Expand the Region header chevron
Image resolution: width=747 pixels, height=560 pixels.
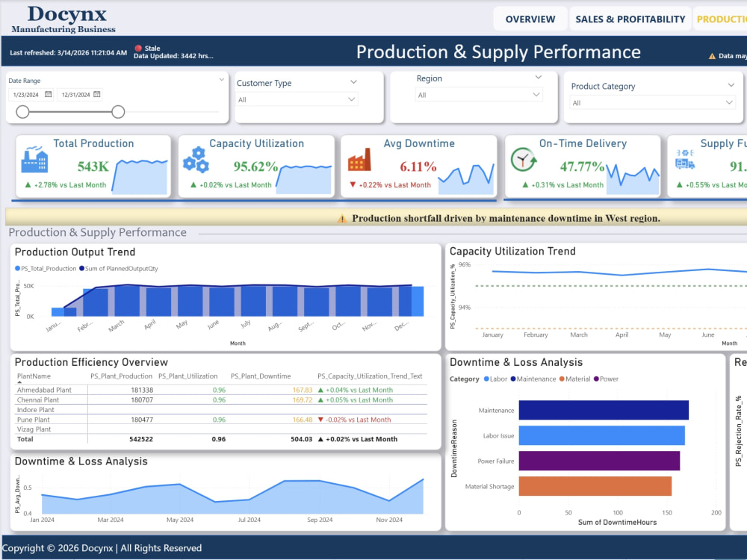click(x=539, y=77)
